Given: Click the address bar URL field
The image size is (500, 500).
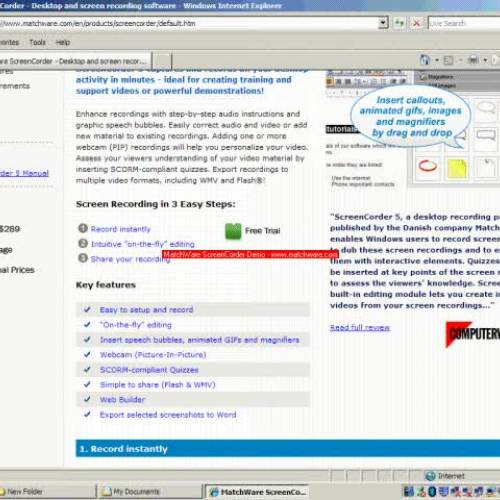Looking at the screenshot, I should (188, 23).
